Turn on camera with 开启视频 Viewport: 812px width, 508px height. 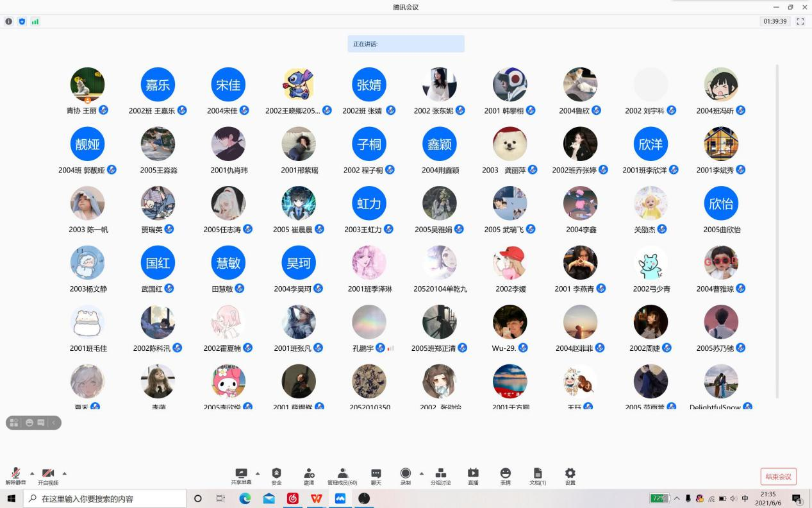pos(47,476)
